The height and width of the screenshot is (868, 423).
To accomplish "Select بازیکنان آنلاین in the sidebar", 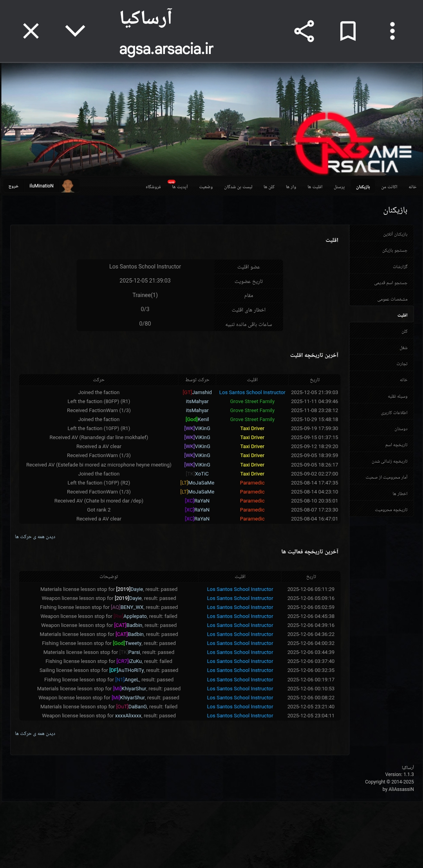I will (395, 234).
